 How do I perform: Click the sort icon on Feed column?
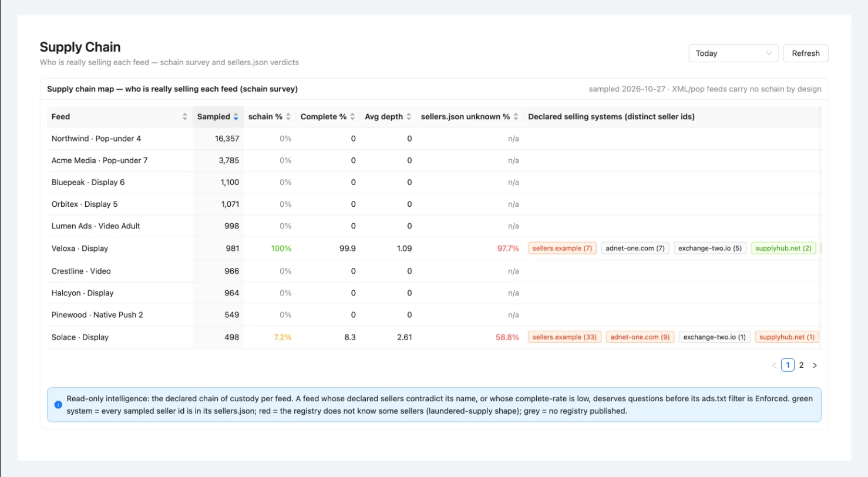185,117
